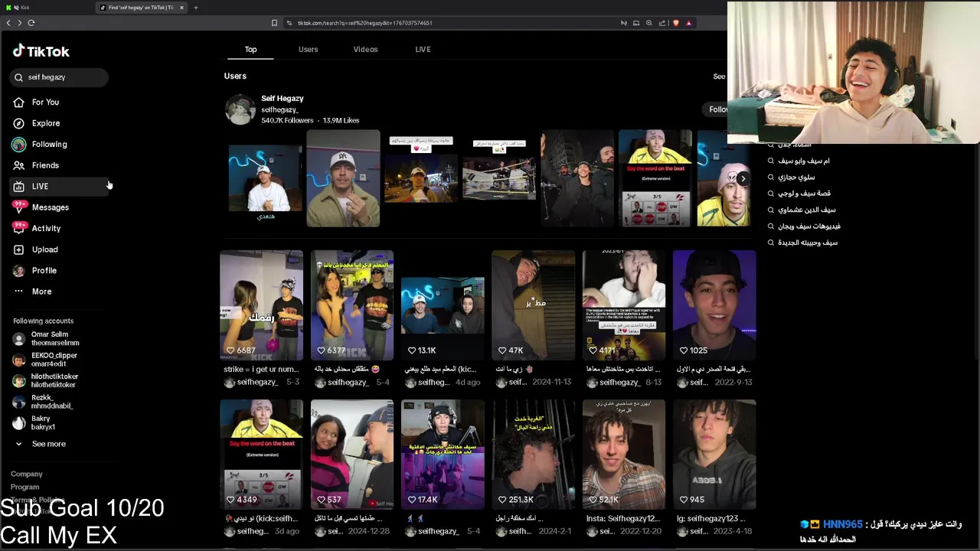Open the Program footer link

click(25, 487)
